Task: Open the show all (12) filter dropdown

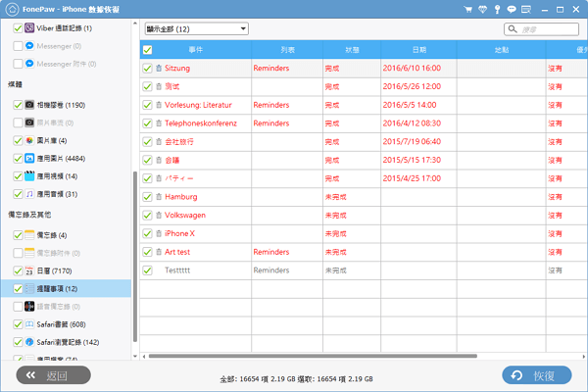Action: [x=197, y=28]
